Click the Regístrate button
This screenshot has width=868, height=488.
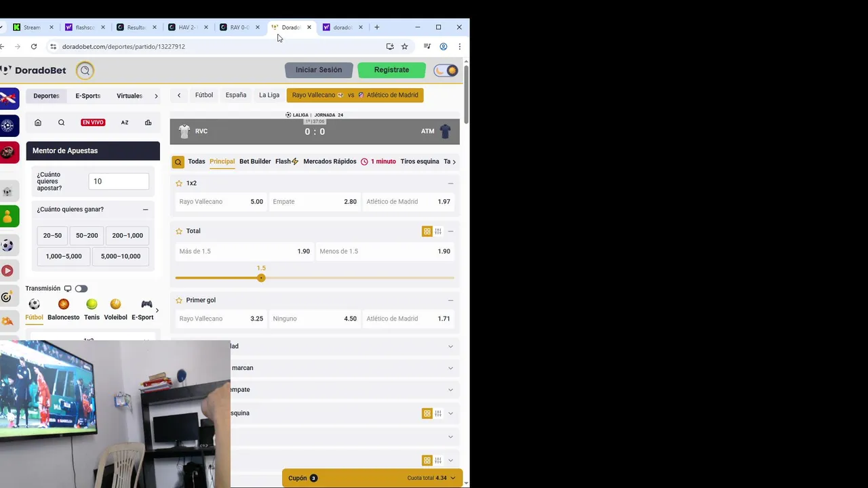pyautogui.click(x=391, y=70)
